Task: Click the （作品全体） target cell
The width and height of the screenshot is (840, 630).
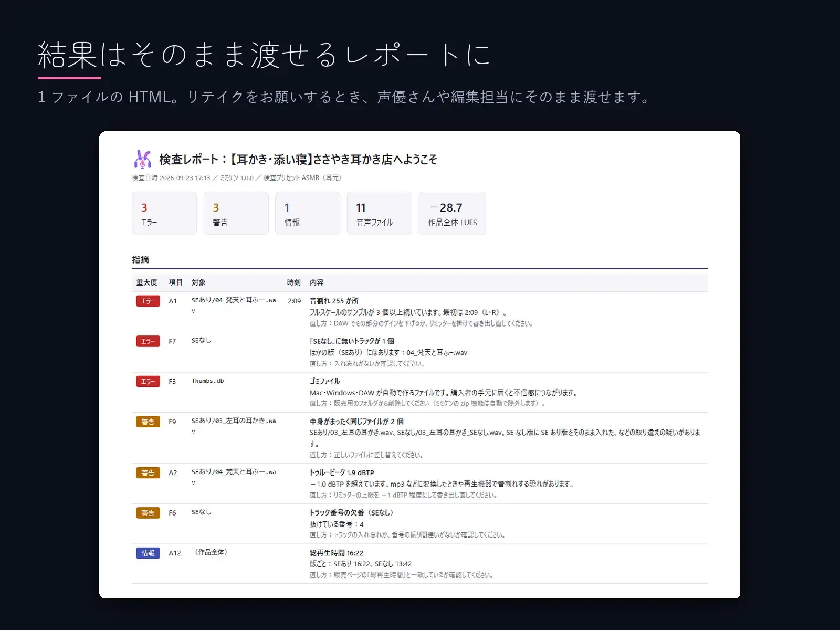Action: click(211, 552)
